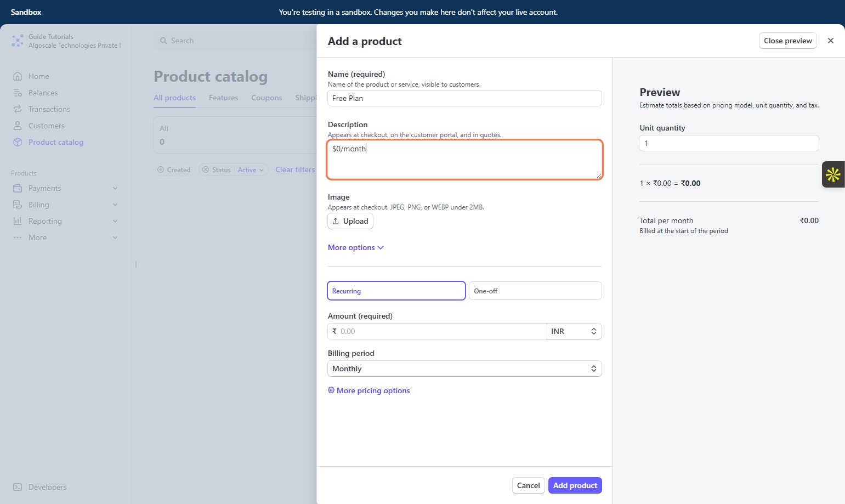This screenshot has width=845, height=504.
Task: Click the Reporting chart icon
Action: coord(18,221)
